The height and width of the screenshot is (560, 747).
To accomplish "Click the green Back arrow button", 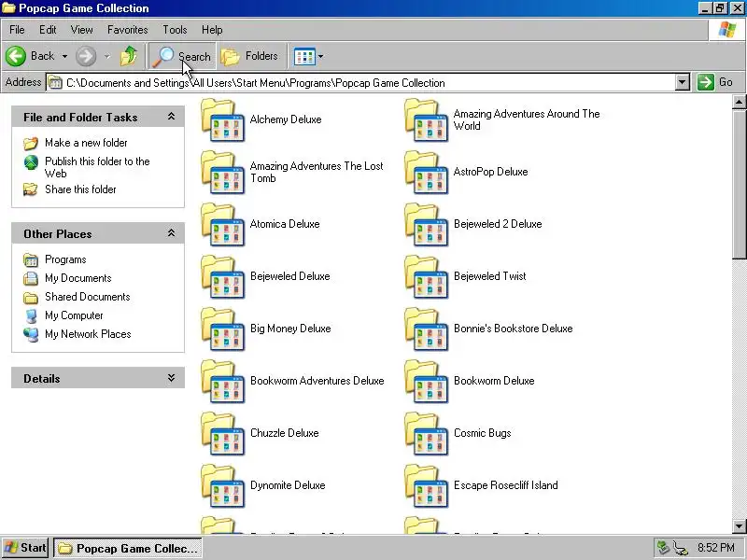I will [16, 56].
